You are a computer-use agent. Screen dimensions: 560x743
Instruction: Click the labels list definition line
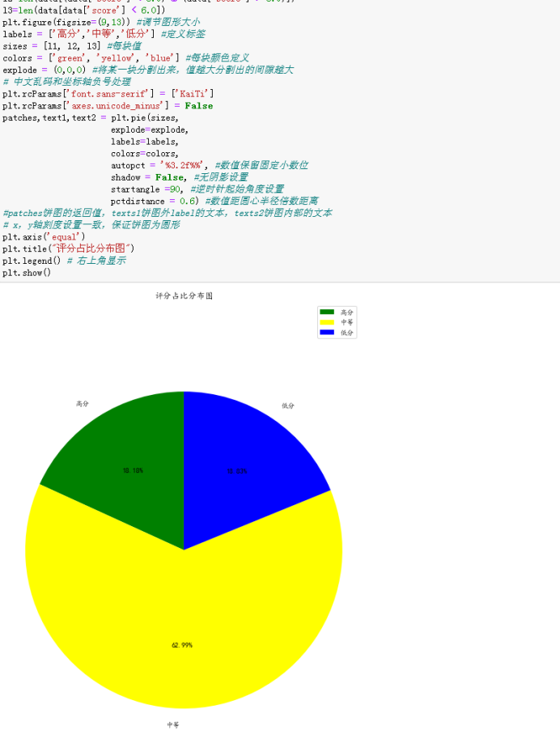(x=104, y=34)
